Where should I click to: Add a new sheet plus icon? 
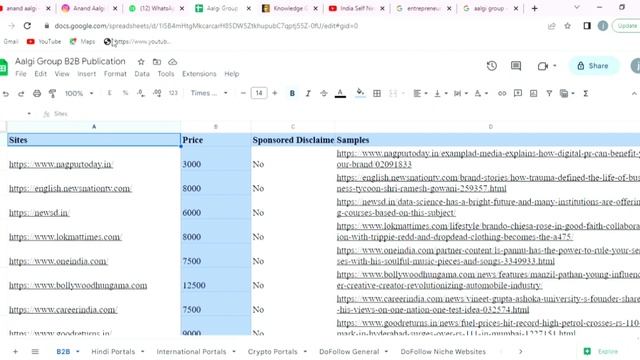(x=15, y=351)
